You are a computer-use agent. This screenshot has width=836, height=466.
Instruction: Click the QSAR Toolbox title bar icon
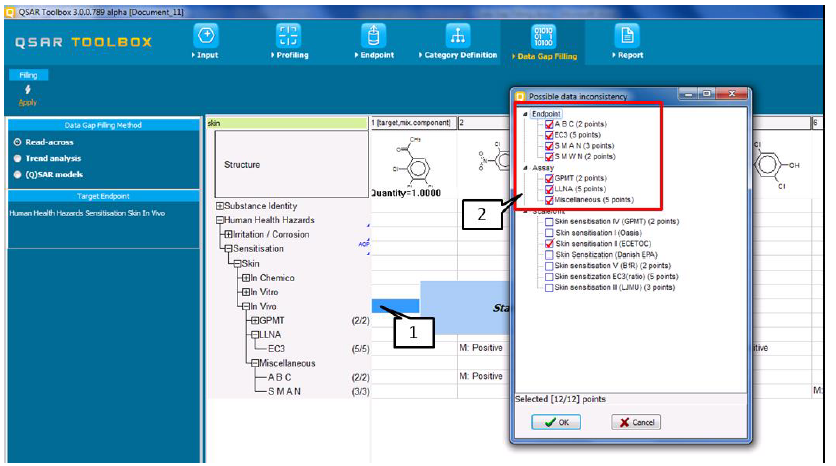tap(10, 12)
